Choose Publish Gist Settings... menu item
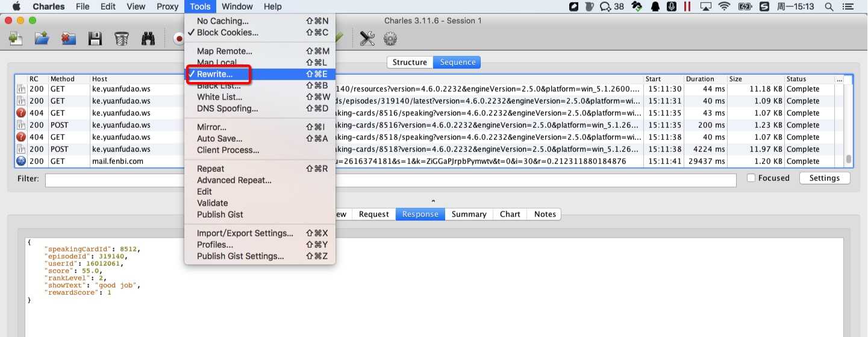 (260, 256)
